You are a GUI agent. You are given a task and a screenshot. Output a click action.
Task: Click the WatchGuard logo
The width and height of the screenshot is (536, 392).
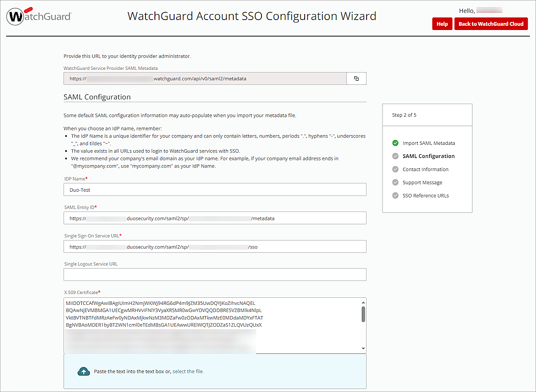pyautogui.click(x=38, y=16)
